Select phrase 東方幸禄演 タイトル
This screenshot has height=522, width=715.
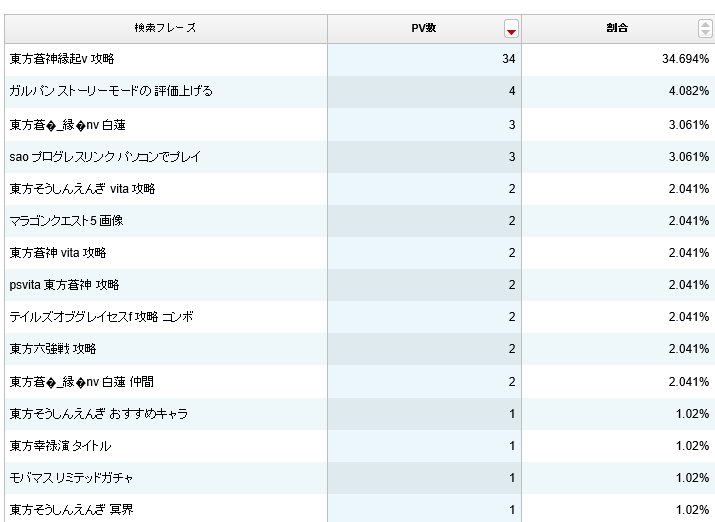(60, 445)
